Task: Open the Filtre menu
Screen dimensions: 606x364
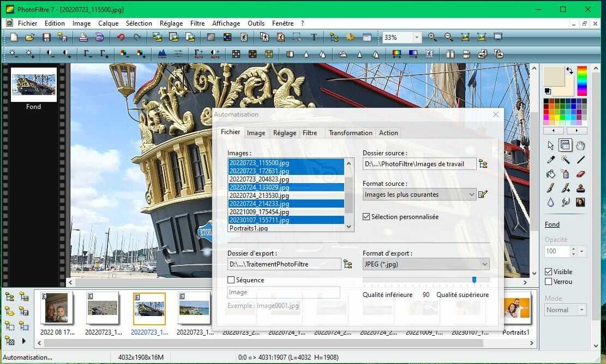Action: click(197, 23)
